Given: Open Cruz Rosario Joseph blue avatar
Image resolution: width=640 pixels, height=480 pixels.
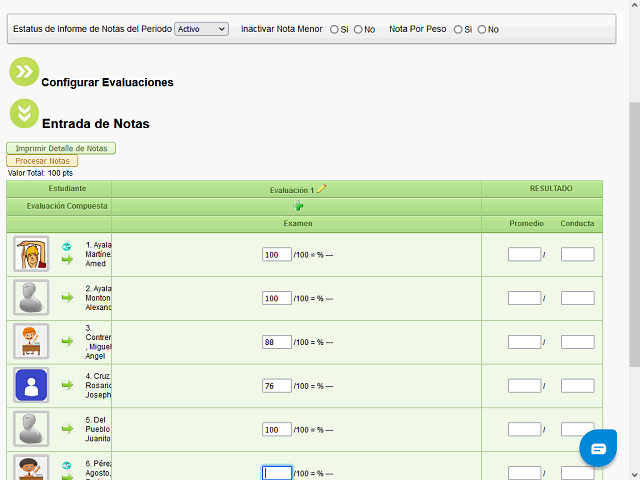Looking at the screenshot, I should click(x=31, y=385).
